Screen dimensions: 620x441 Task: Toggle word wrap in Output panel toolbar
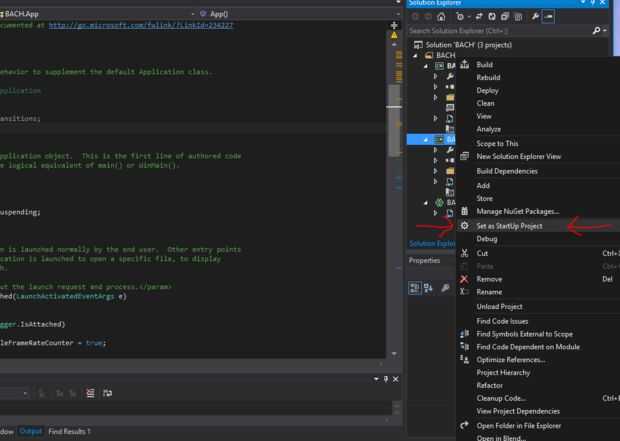click(x=105, y=394)
